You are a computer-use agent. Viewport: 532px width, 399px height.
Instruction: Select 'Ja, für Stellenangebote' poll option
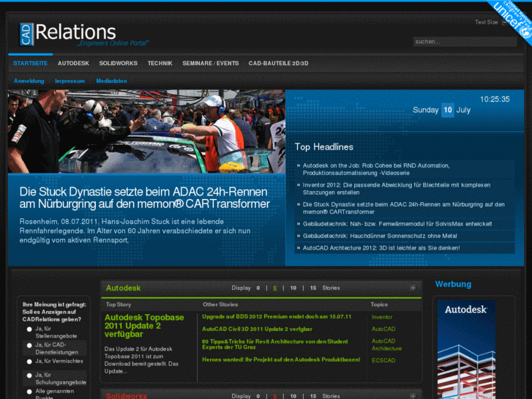pos(29,329)
